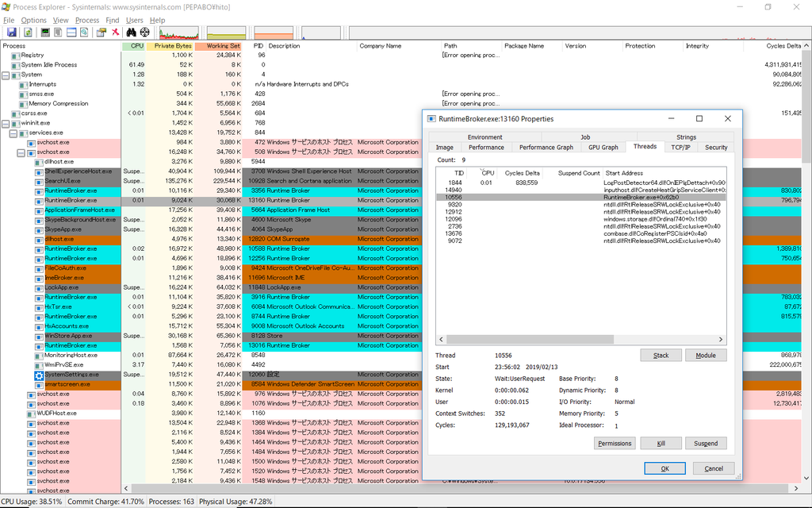Open System Information from the toolbar
Screen dimensions: 812x508
(x=45, y=32)
